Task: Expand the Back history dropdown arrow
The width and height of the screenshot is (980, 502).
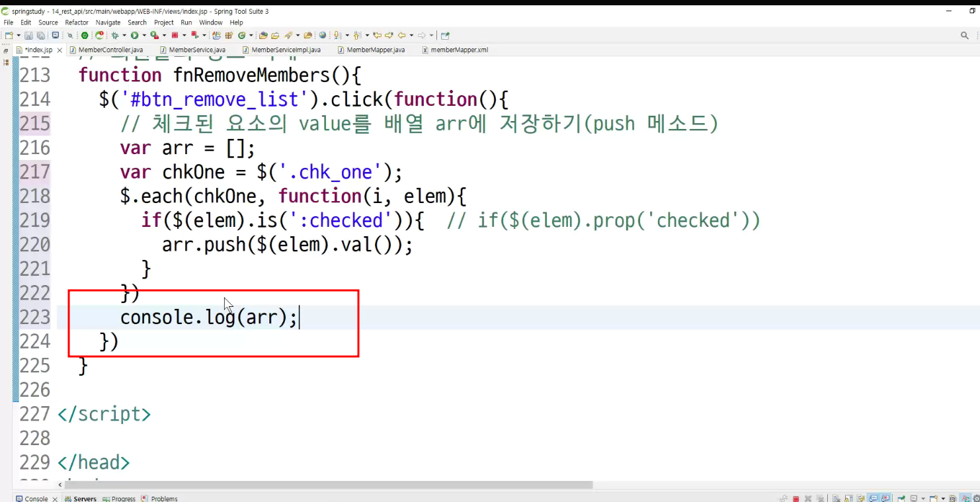Action: 411,35
